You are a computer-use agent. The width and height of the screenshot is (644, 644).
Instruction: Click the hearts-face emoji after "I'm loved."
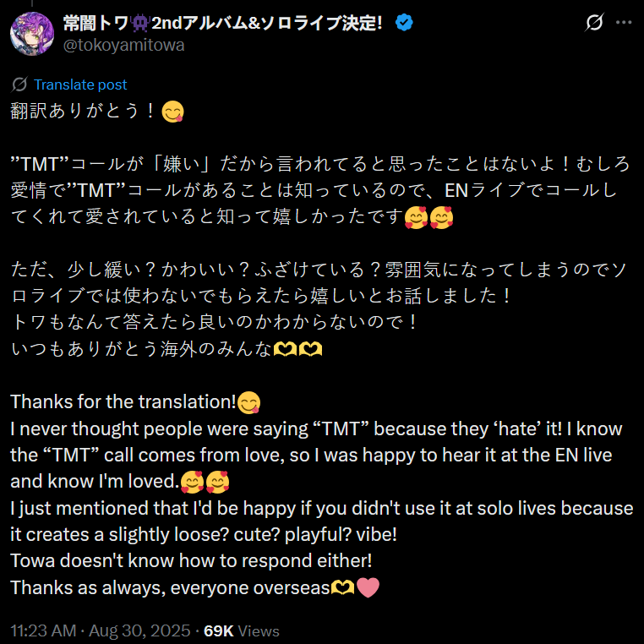coord(192,483)
